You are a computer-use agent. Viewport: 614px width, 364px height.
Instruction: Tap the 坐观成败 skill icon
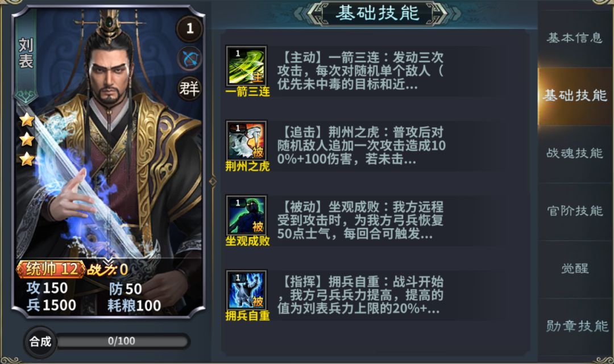tap(247, 215)
